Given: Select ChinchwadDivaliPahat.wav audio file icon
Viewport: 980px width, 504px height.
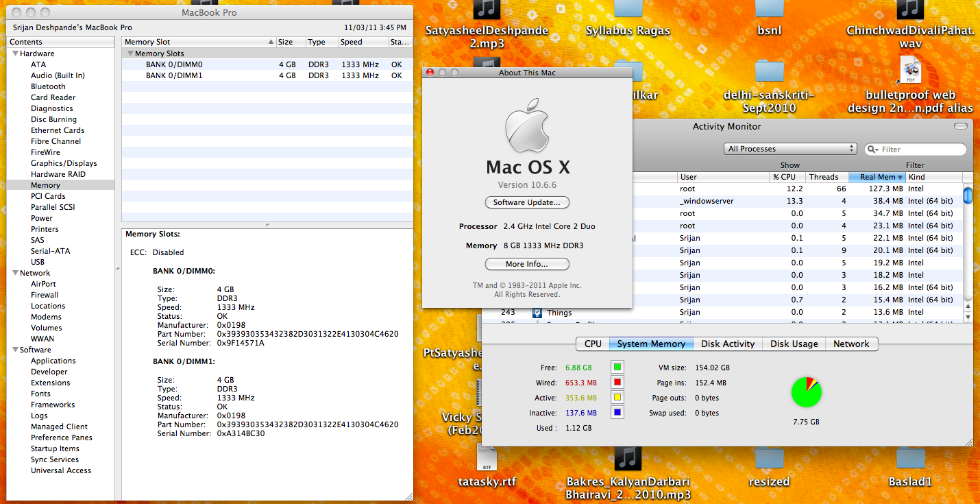Looking at the screenshot, I should point(910,9).
